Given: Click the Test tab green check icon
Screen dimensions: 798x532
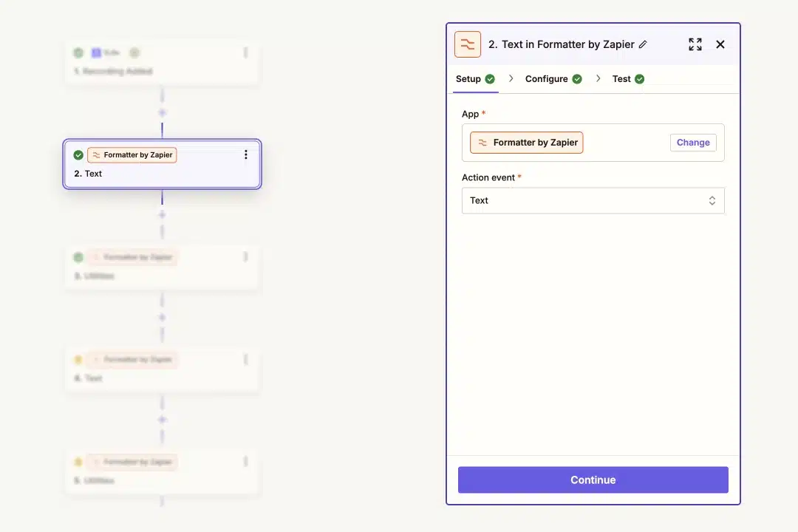Looking at the screenshot, I should (x=640, y=79).
